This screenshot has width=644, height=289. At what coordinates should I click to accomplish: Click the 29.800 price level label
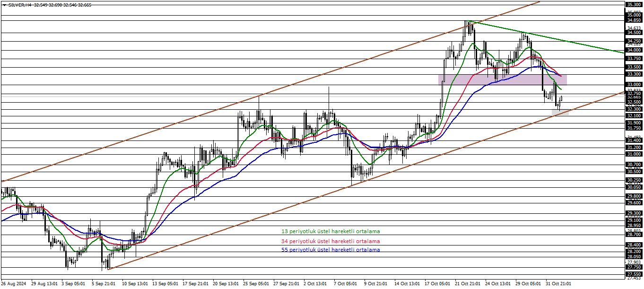(634, 196)
